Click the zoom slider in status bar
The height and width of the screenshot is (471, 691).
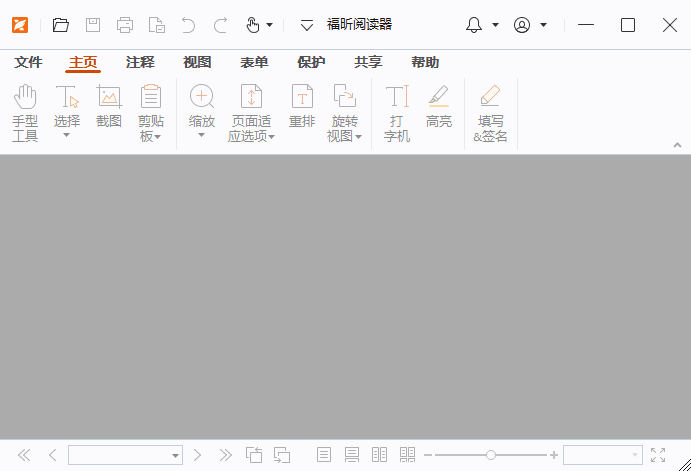tap(490, 455)
